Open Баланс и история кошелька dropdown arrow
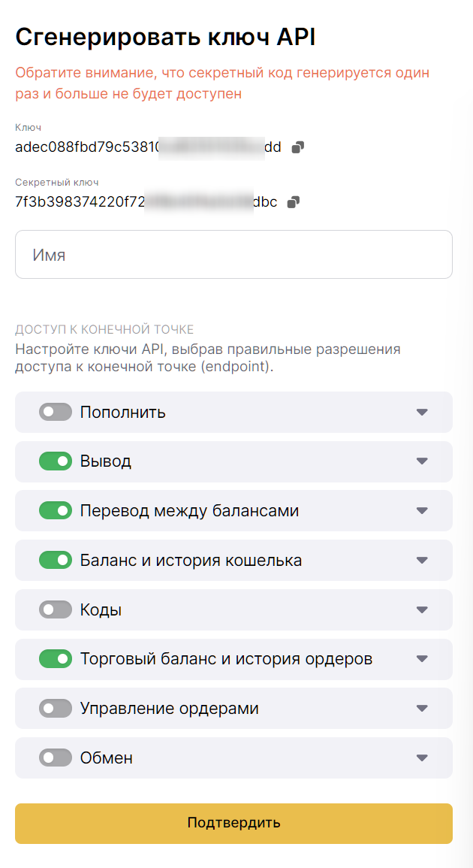 (x=422, y=560)
